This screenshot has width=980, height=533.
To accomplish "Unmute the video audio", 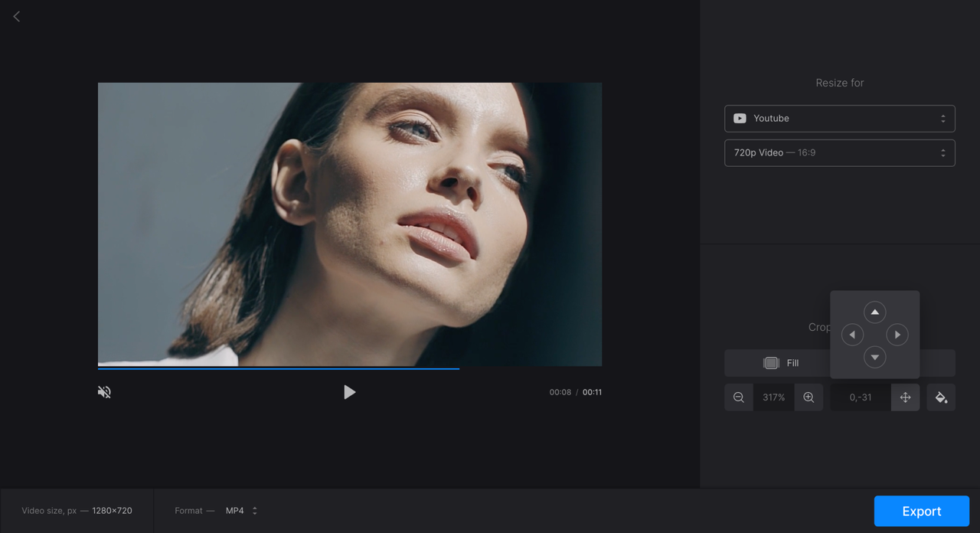I will pos(104,391).
